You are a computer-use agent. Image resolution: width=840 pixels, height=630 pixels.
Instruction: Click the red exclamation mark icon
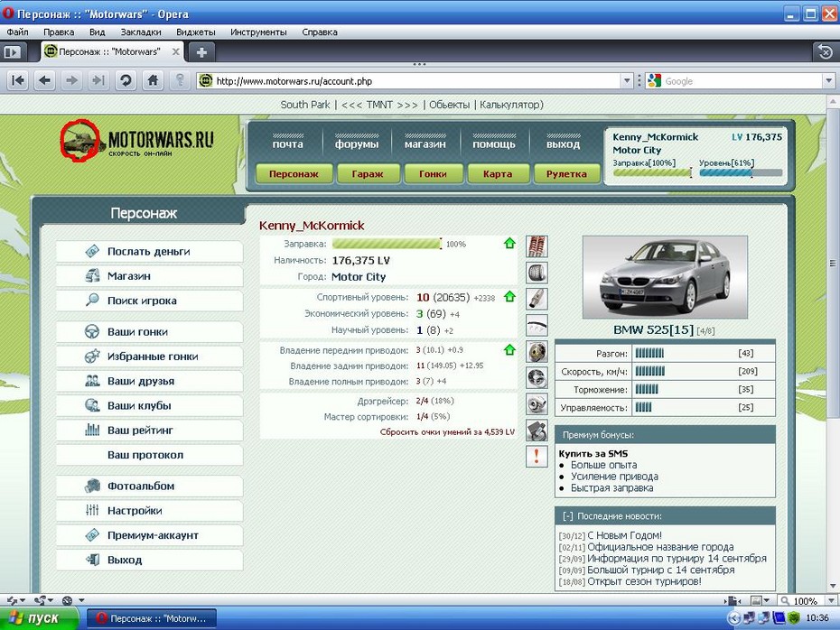click(x=537, y=457)
